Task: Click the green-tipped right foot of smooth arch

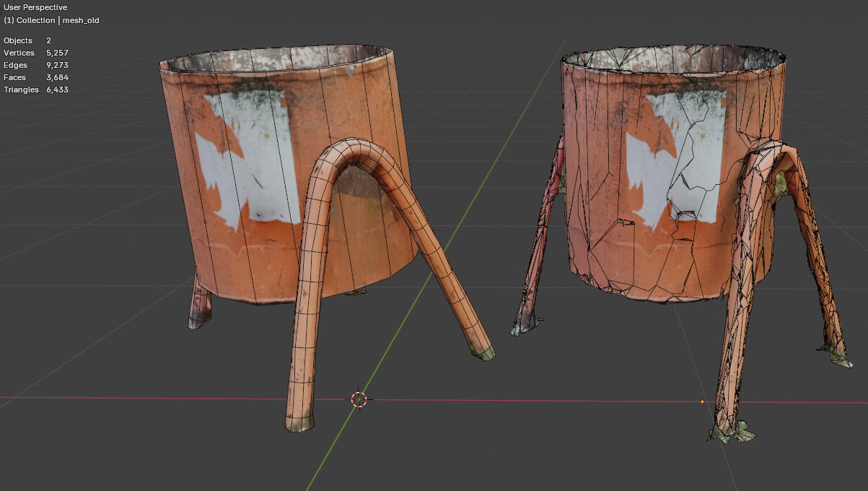Action: 483,352
